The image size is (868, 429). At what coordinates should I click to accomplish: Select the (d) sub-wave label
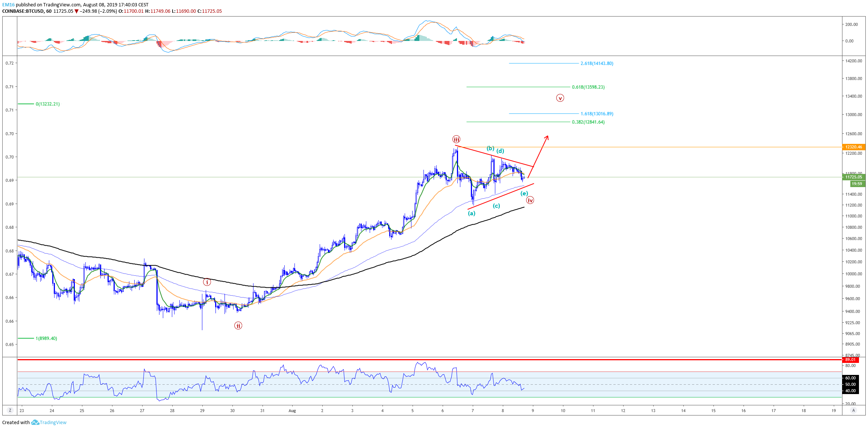(x=500, y=151)
